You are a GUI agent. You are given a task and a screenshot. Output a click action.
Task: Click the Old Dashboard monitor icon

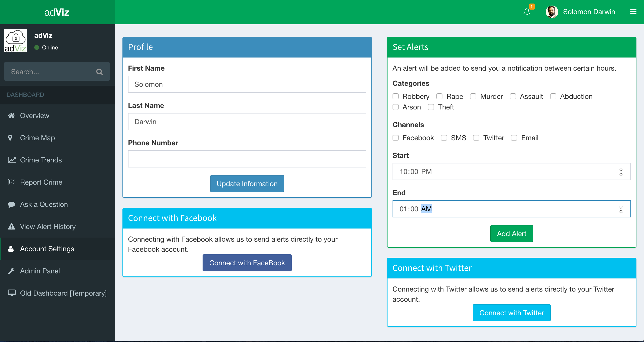click(x=12, y=293)
